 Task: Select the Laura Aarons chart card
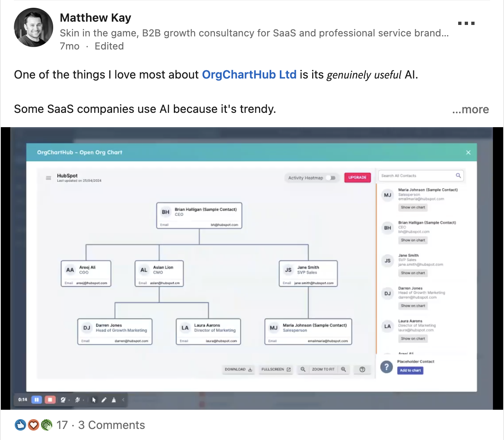click(x=208, y=332)
